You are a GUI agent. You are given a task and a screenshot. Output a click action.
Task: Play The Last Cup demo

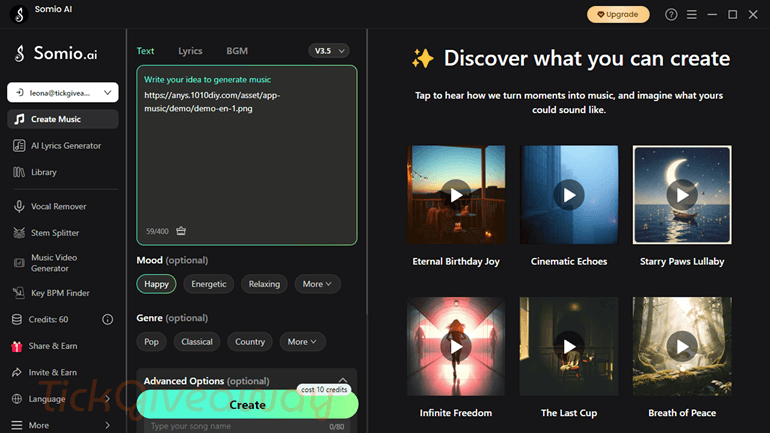pos(569,347)
